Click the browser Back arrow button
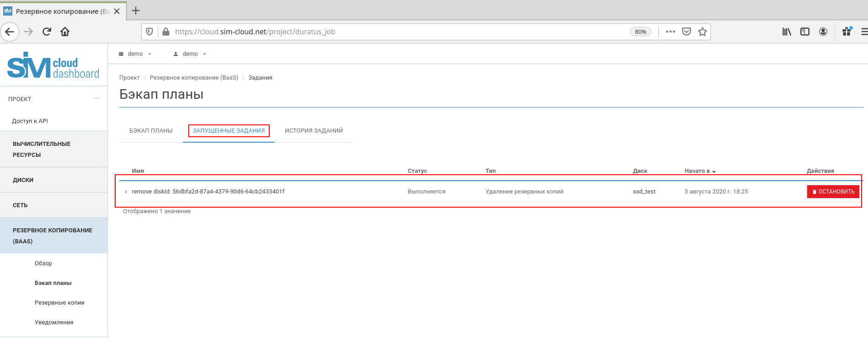The width and height of the screenshot is (868, 338). point(10,32)
